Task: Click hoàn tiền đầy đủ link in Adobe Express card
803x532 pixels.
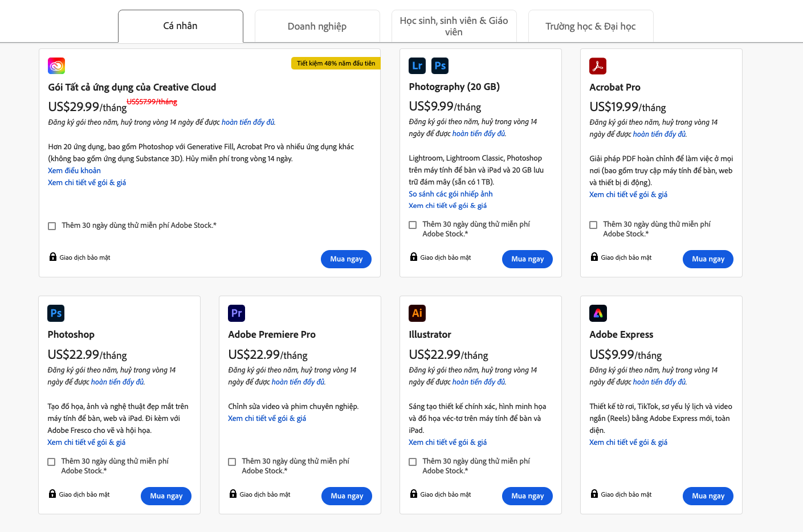Action: coord(660,382)
